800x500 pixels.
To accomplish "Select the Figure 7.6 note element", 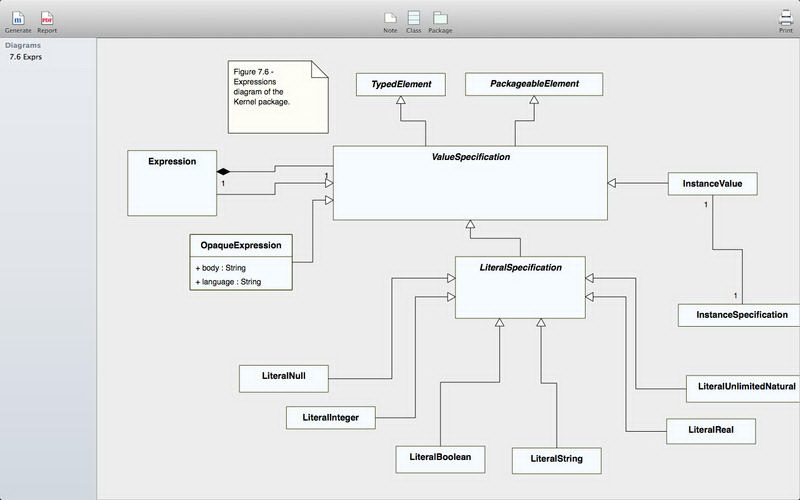I will [272, 95].
